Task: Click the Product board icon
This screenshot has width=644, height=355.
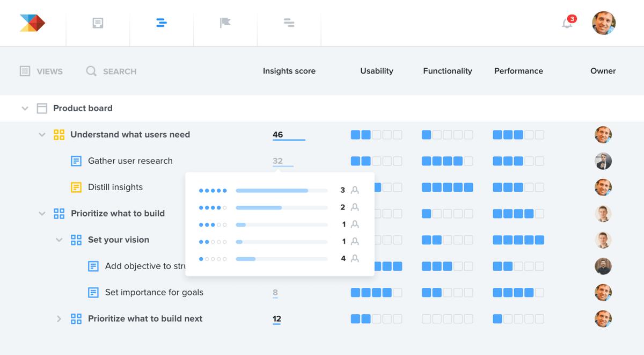Action: pos(42,108)
